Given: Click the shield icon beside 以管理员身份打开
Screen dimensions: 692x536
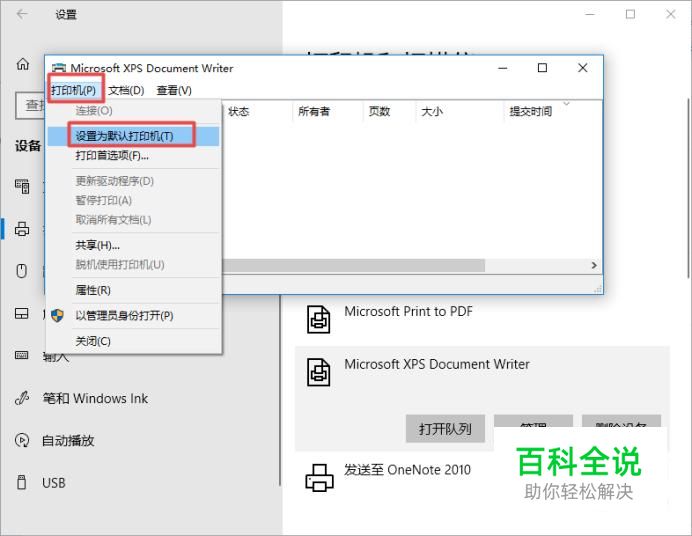Looking at the screenshot, I should point(57,315).
